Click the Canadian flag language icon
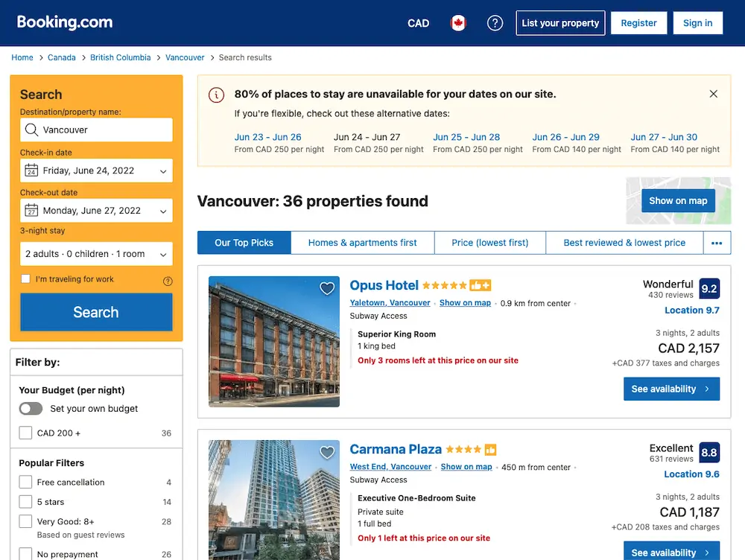This screenshot has height=560, width=745. click(458, 23)
